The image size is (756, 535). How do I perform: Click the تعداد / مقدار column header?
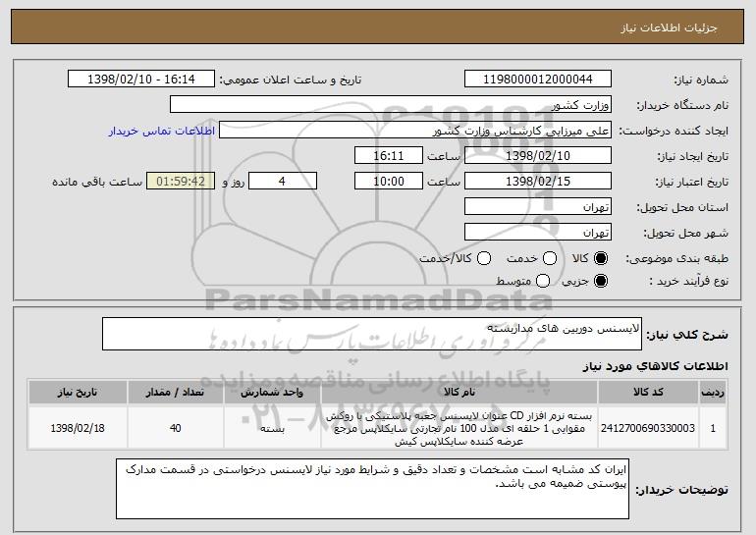click(175, 393)
